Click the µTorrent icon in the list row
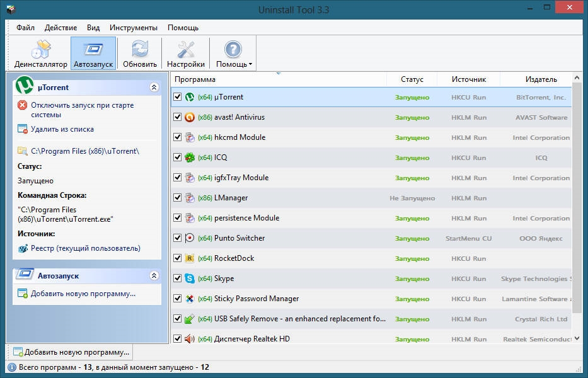Screen dimensions: 588x378 pyautogui.click(x=190, y=97)
